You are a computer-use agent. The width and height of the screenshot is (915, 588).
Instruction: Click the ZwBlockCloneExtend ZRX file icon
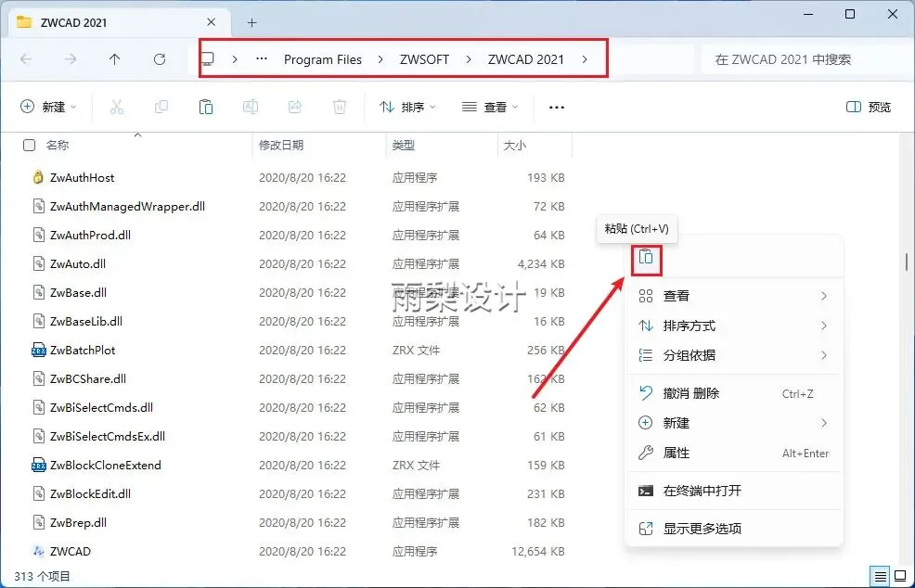[x=39, y=465]
